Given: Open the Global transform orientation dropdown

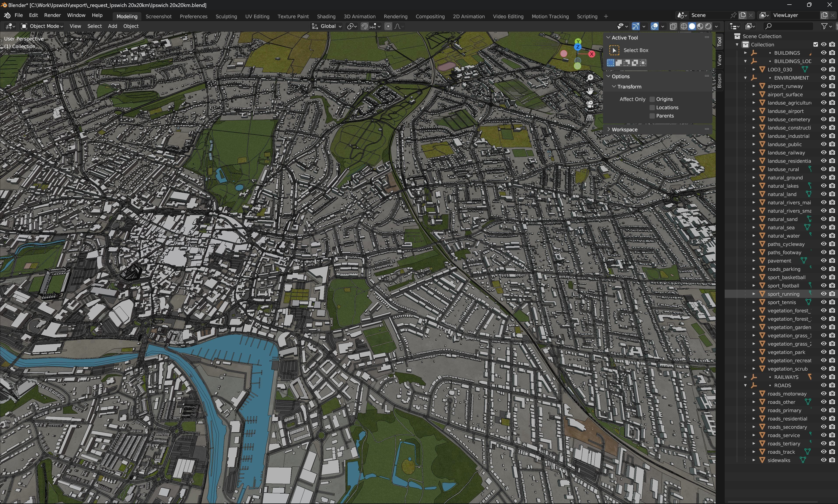Looking at the screenshot, I should pos(327,26).
